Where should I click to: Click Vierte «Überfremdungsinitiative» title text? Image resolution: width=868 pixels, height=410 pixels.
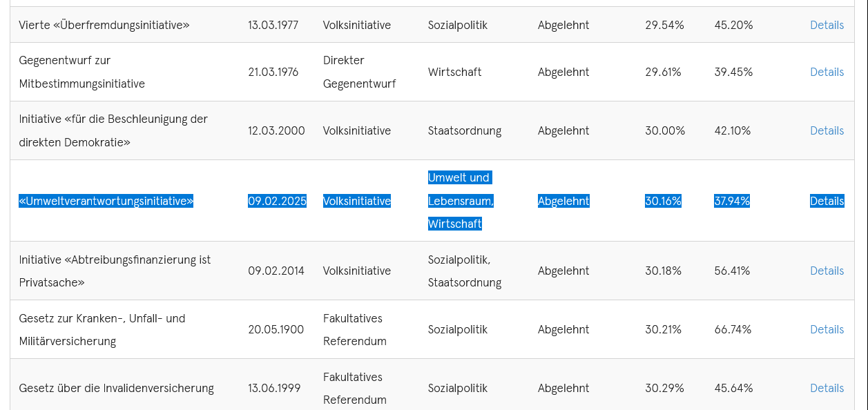104,25
